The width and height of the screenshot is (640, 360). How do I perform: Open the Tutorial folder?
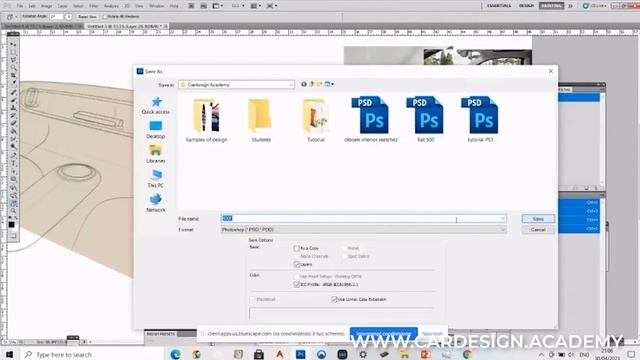point(316,120)
